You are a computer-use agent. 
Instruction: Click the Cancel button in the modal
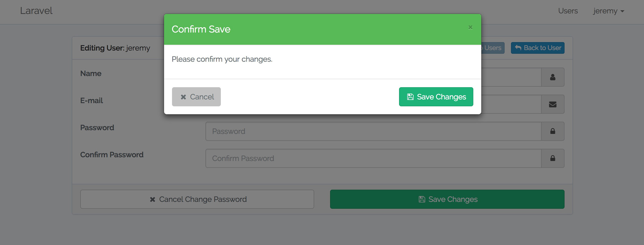click(196, 97)
